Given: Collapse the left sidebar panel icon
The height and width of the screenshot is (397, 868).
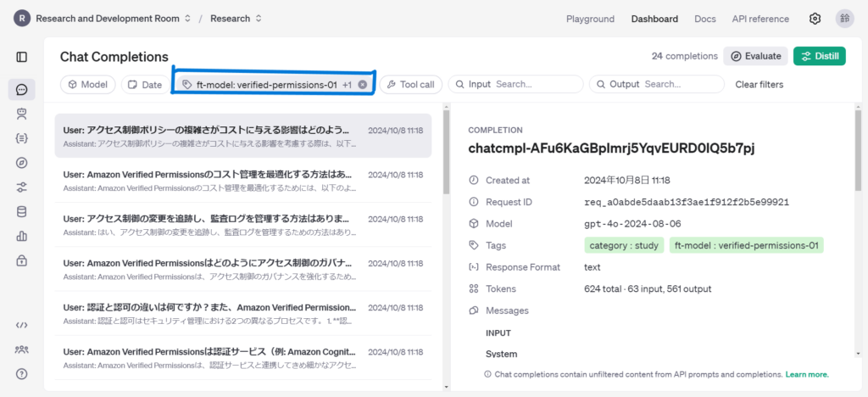Looking at the screenshot, I should pyautogui.click(x=22, y=57).
